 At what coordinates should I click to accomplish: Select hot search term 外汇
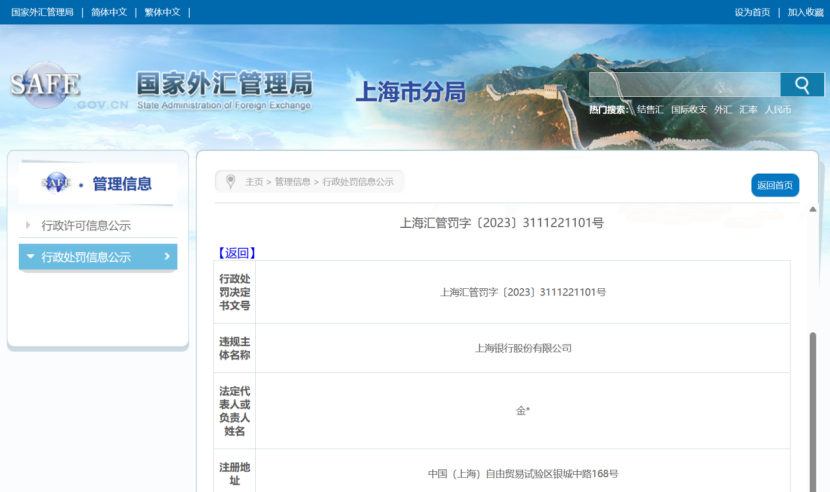click(723, 110)
